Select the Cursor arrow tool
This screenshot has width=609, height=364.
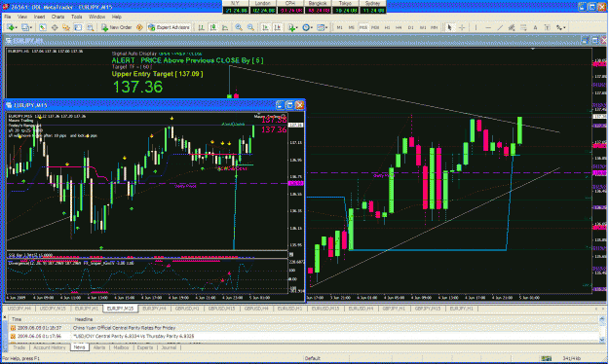pyautogui.click(x=450, y=27)
